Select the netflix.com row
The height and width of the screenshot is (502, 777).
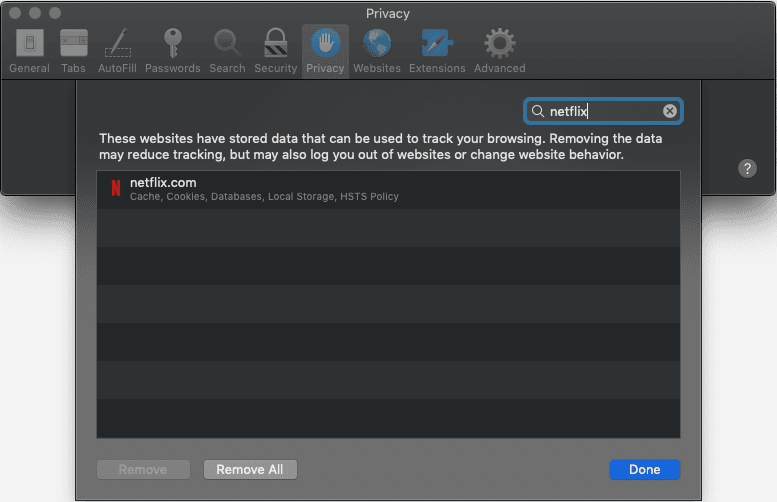tap(388, 190)
